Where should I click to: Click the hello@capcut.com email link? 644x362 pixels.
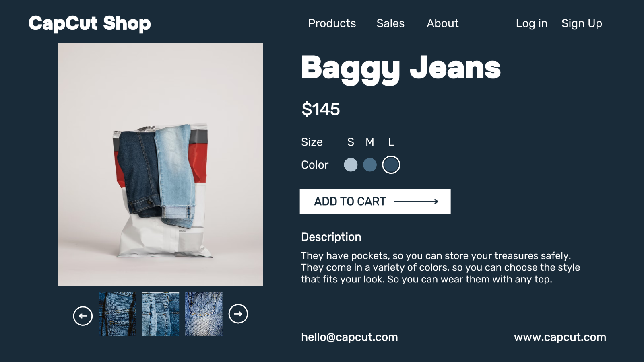pos(349,337)
